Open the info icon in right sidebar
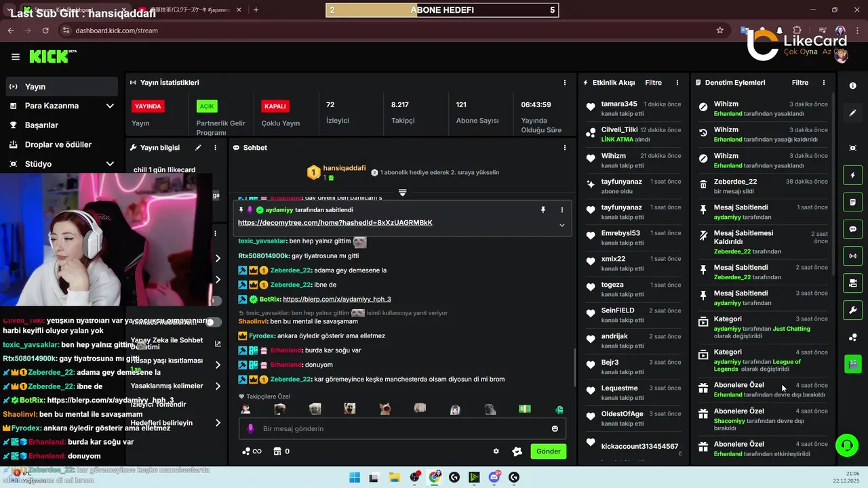The width and height of the screenshot is (868, 488). point(852,86)
